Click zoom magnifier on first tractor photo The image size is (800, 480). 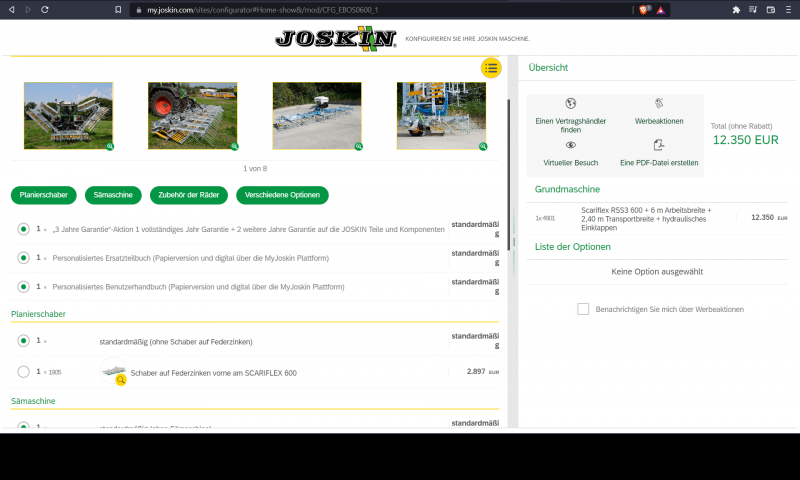tap(110, 146)
